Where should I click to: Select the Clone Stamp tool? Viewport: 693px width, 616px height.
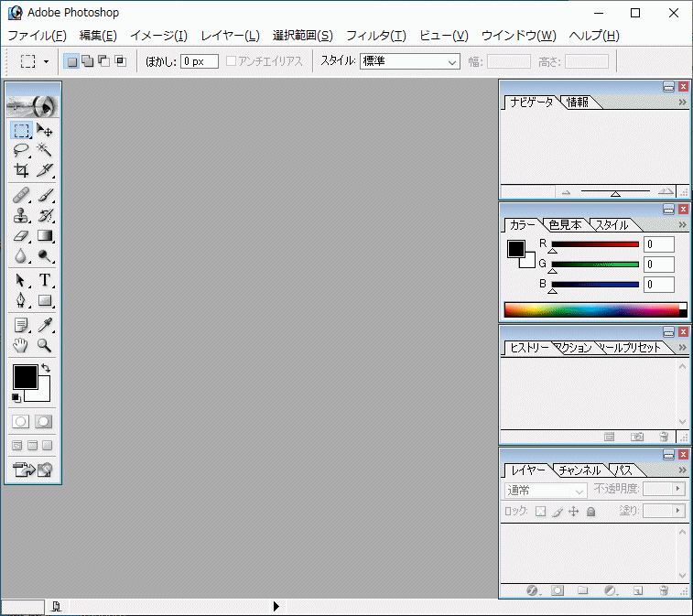tap(21, 216)
